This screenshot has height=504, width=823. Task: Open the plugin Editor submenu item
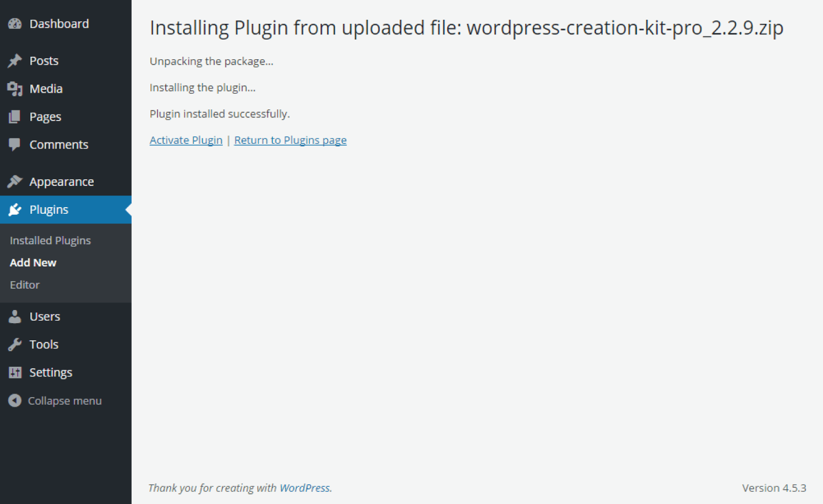click(x=24, y=285)
